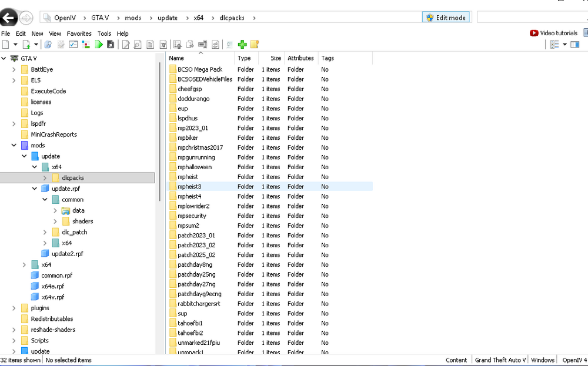
Task: Collapse the common tree node
Action: tap(45, 200)
